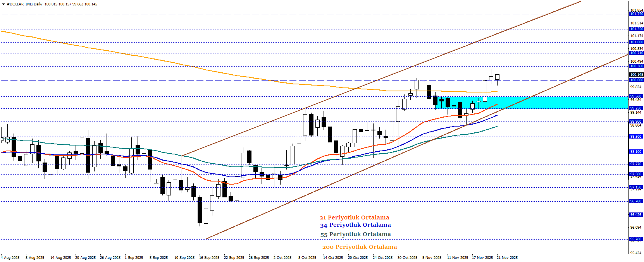Click the 98.900 price level label
The width and height of the screenshot is (644, 262).
636,122
